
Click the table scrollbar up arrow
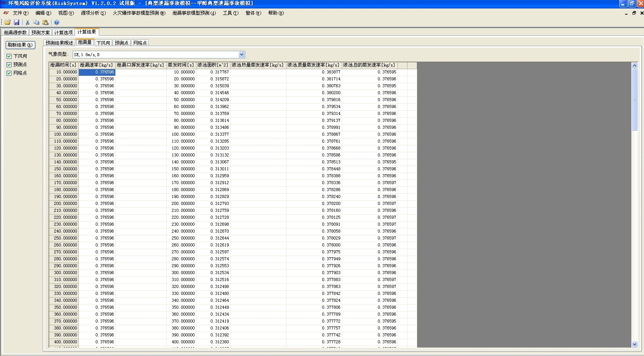(634, 65)
